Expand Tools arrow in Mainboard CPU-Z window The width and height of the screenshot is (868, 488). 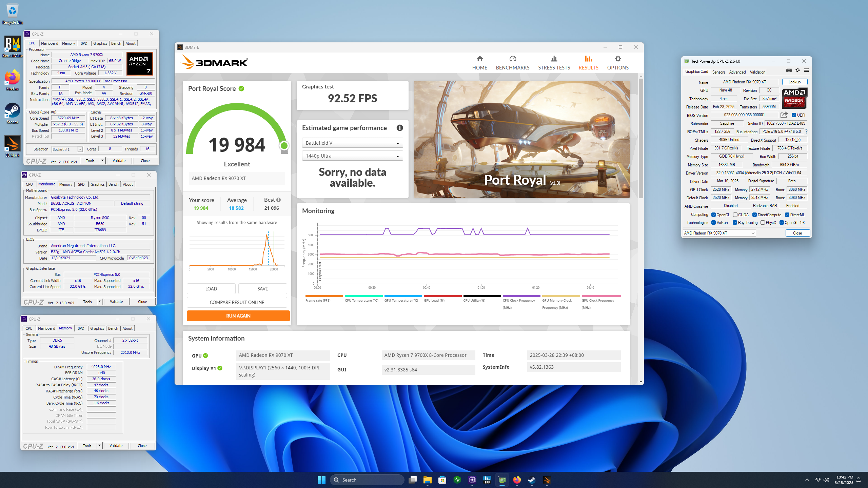(x=100, y=302)
